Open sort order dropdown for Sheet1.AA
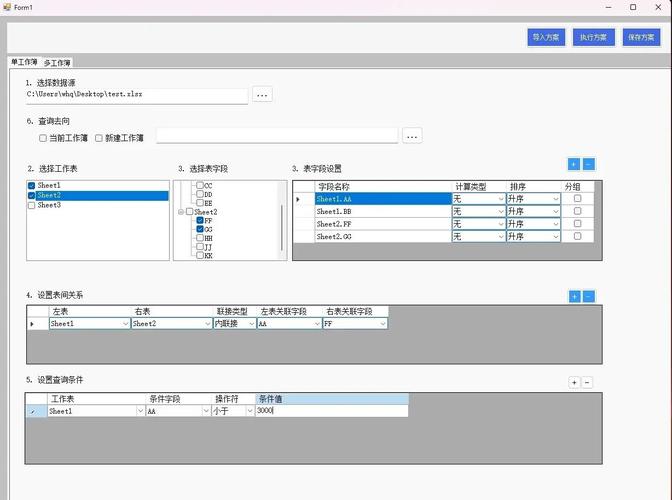 555,199
